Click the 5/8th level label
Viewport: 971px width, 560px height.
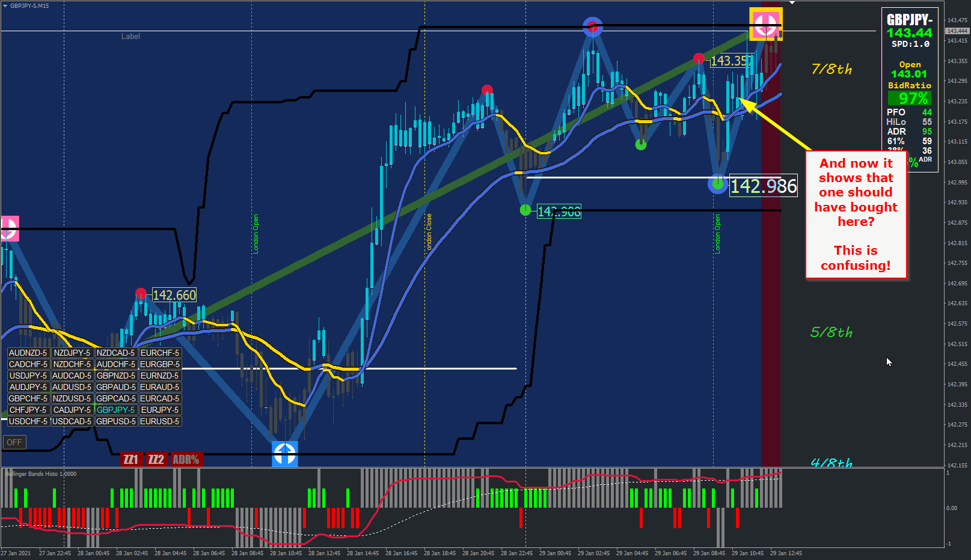(832, 332)
